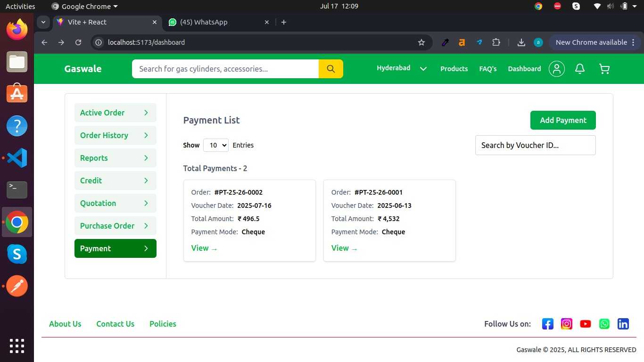Image resolution: width=644 pixels, height=362 pixels.
Task: Open the shopping cart
Action: pos(604,69)
